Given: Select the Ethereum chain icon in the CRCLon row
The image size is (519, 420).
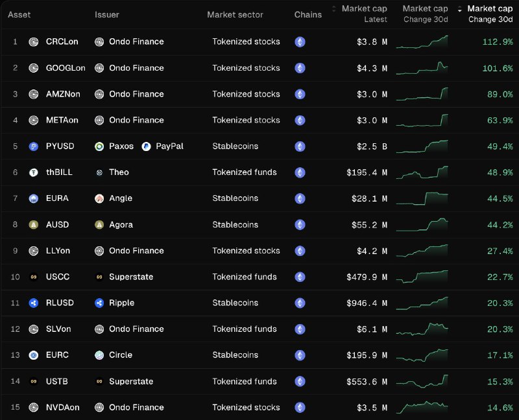Looking at the screenshot, I should point(300,41).
